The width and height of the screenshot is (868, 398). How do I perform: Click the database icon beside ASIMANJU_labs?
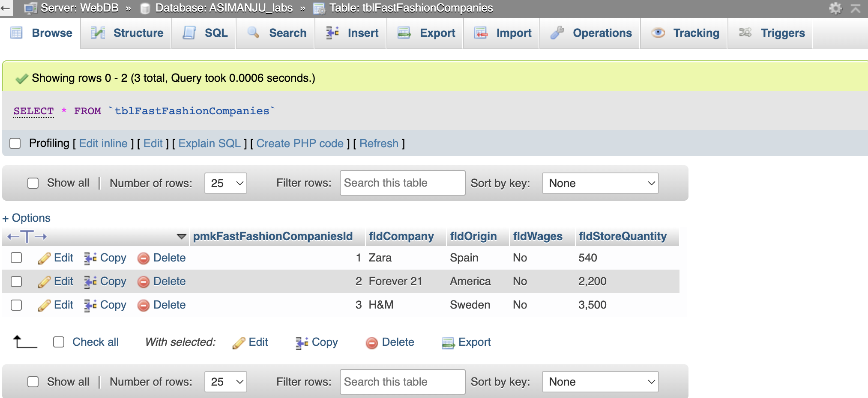[x=145, y=8]
